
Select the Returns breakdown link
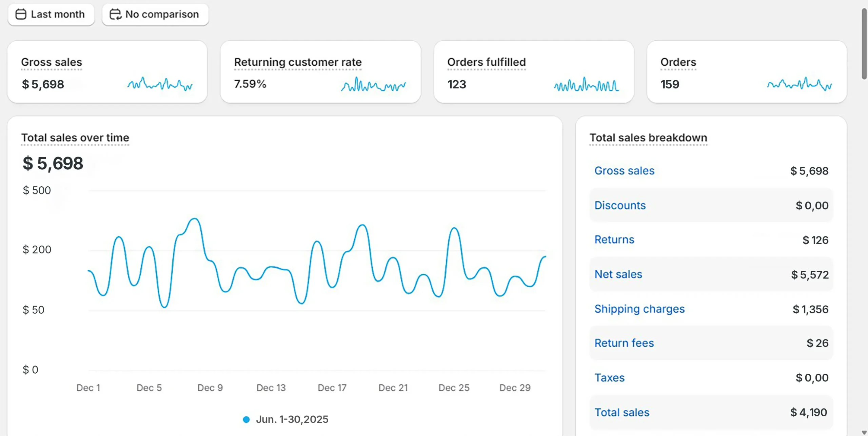point(614,240)
